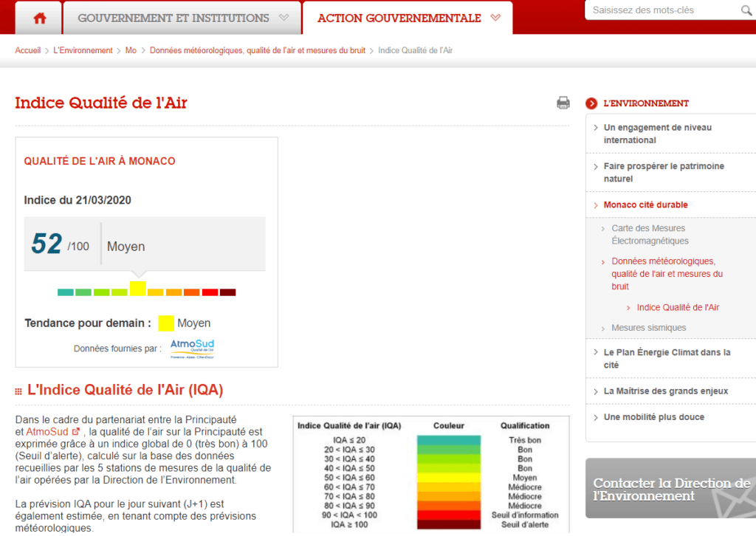Open the AtmoSud link in paragraph
This screenshot has height=536, width=756.
pyautogui.click(x=47, y=431)
